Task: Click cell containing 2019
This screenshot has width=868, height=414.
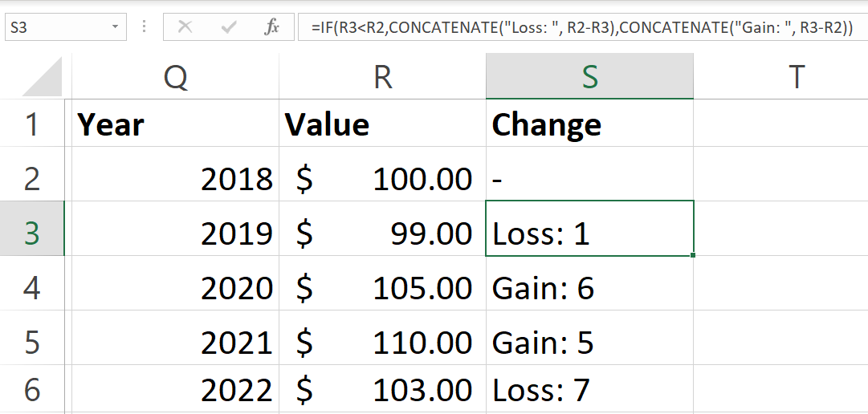Action: 176,228
